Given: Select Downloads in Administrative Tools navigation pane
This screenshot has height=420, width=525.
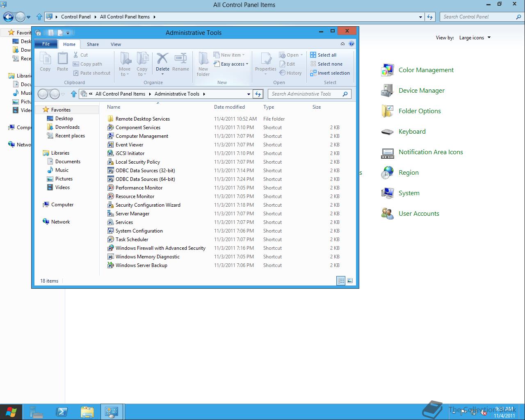Looking at the screenshot, I should click(x=67, y=127).
